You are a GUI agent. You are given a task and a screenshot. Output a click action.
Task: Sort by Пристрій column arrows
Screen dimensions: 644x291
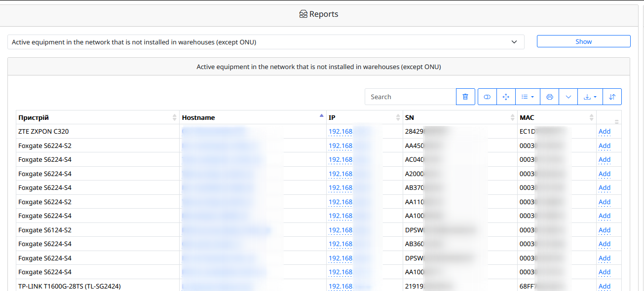tap(174, 117)
